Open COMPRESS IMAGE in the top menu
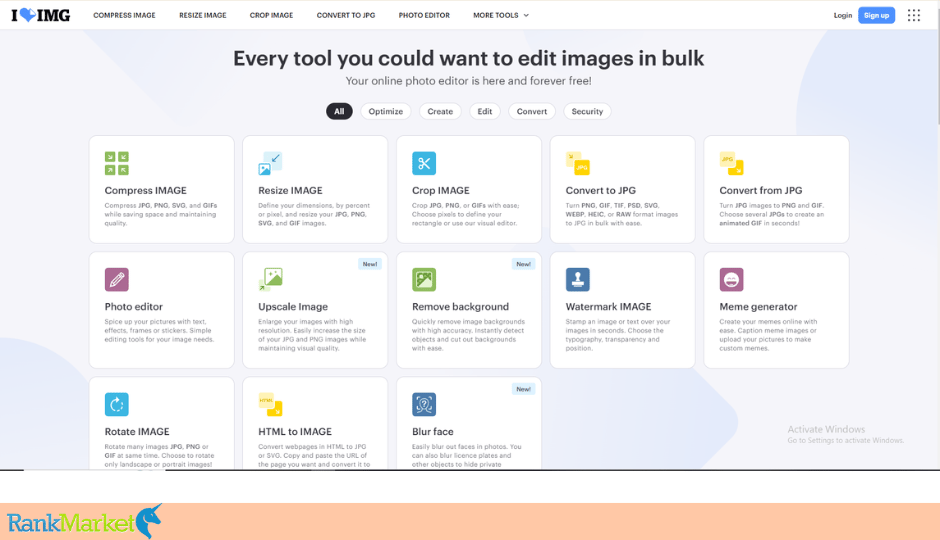Viewport: 940px width, 540px height. [124, 16]
